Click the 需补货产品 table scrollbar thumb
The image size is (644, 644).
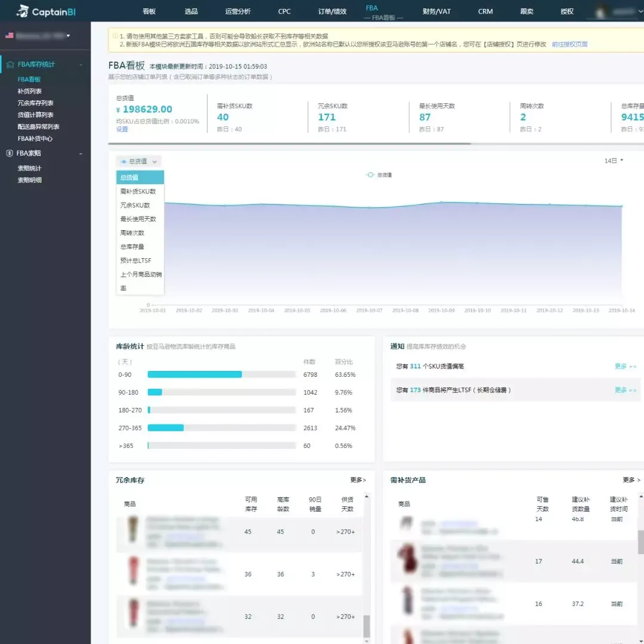[640, 541]
